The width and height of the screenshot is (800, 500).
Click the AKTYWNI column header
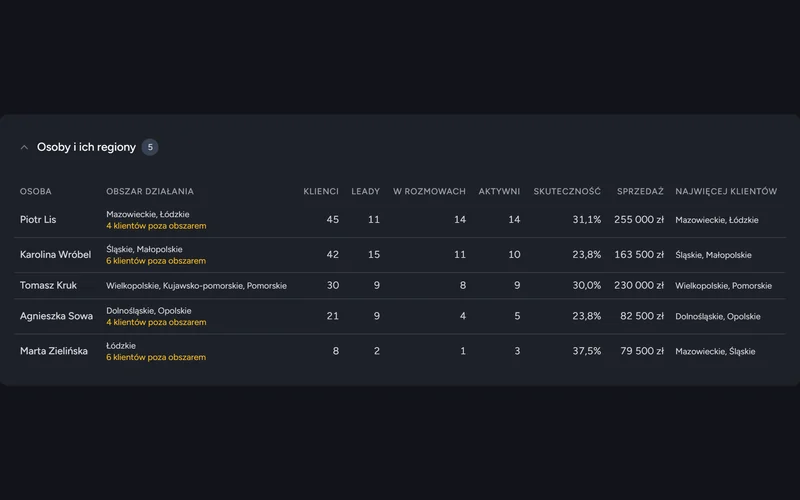[499, 191]
